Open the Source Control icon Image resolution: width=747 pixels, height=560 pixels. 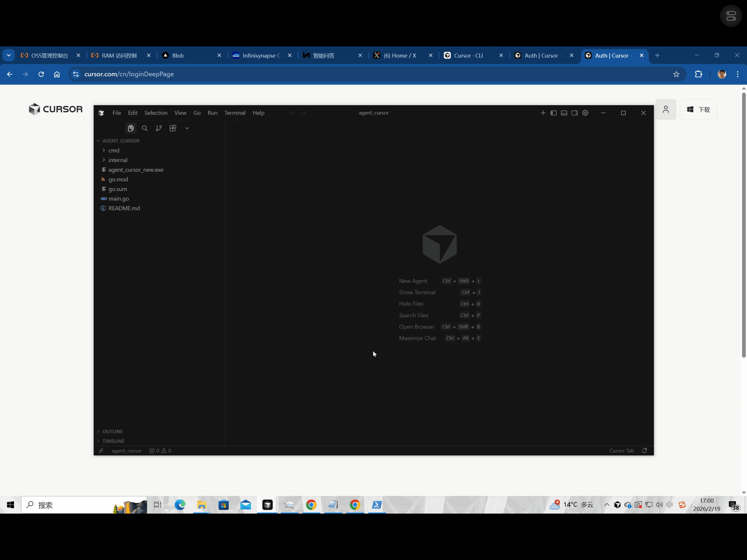click(x=159, y=128)
